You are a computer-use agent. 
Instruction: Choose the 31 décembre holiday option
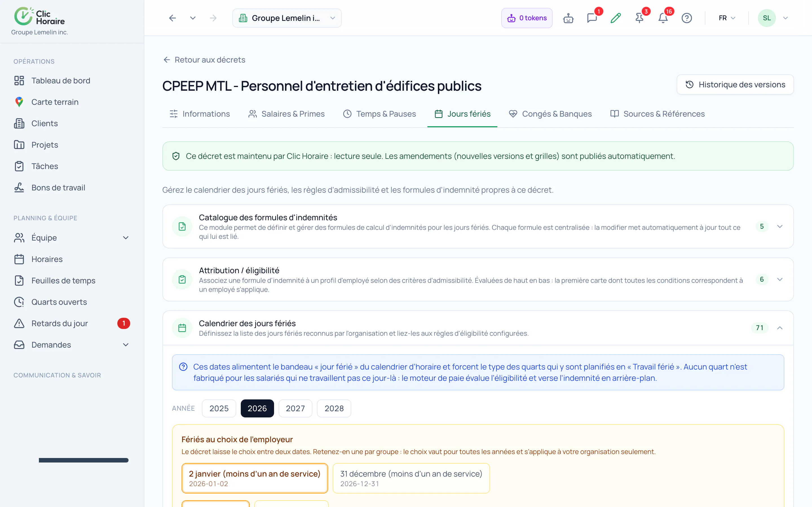[411, 478]
